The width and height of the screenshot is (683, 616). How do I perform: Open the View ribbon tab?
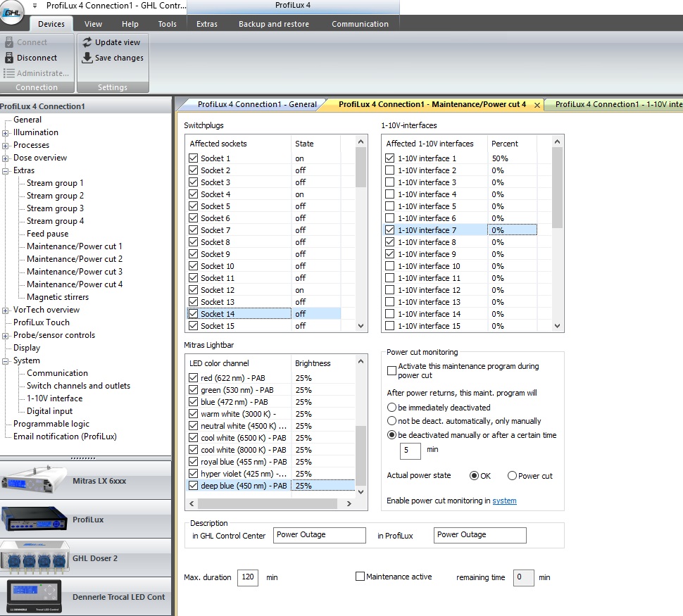coord(93,24)
